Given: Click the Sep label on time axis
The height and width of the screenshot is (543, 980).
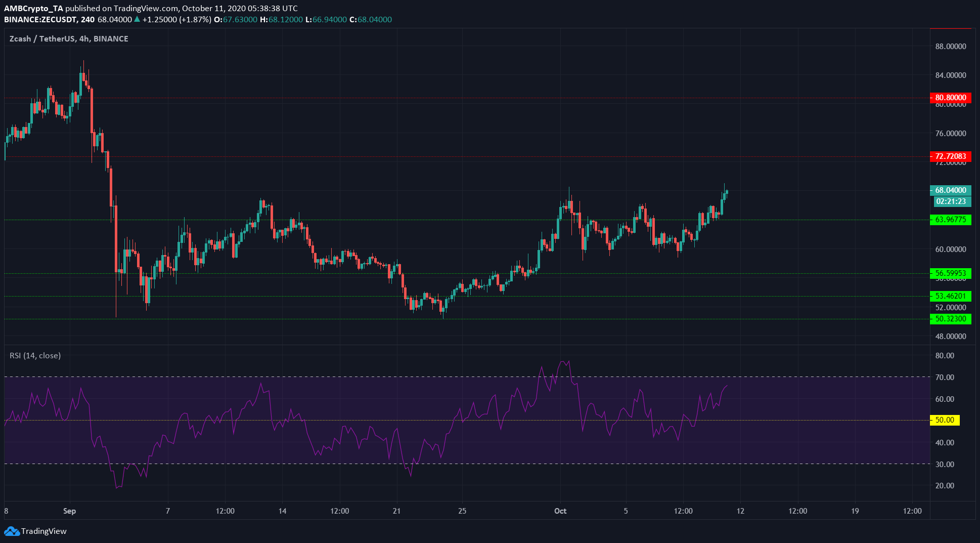Looking at the screenshot, I should point(69,511).
